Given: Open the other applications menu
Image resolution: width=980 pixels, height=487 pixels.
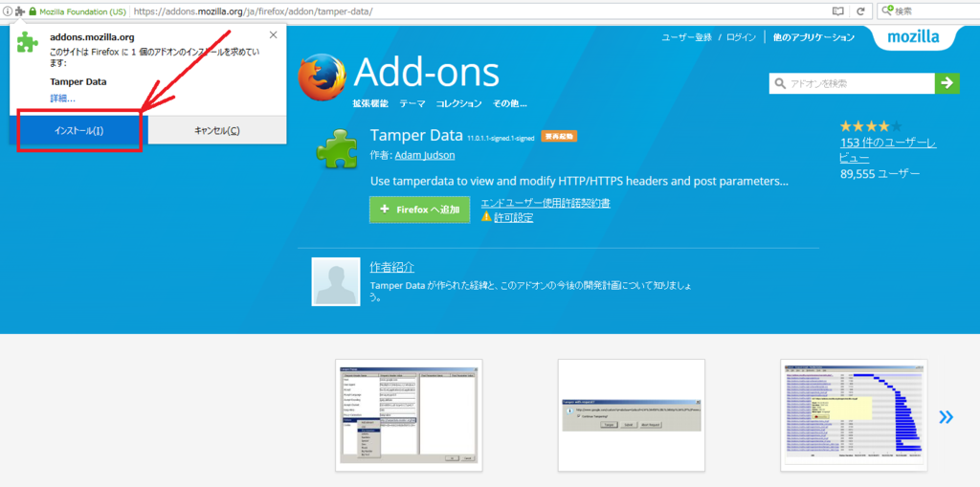Looking at the screenshot, I should [813, 37].
